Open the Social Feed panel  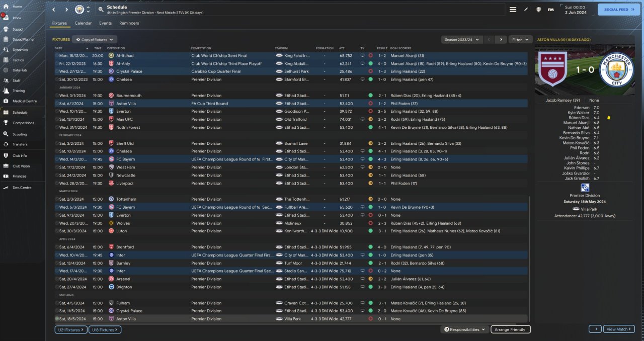pyautogui.click(x=618, y=9)
